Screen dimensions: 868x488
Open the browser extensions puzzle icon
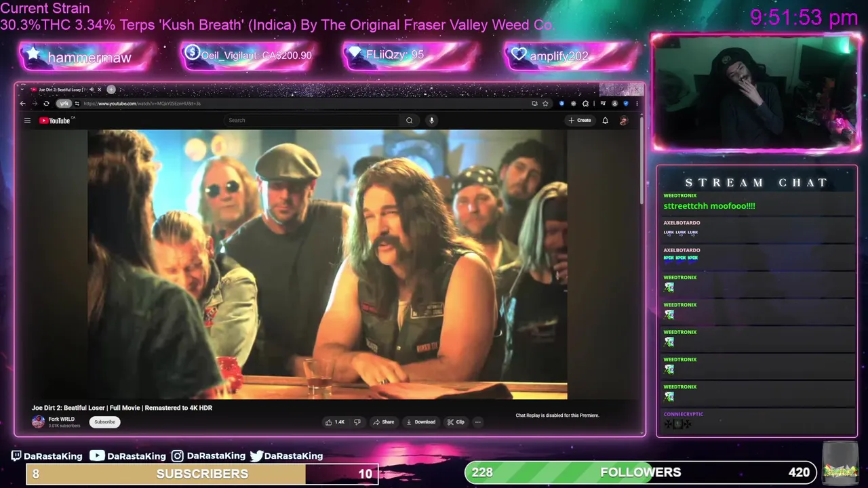(585, 104)
